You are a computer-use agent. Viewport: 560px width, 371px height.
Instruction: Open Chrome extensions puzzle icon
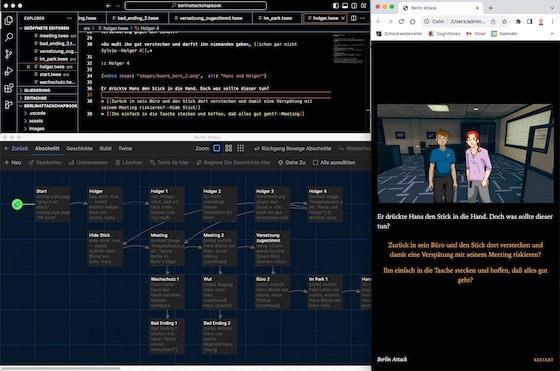[518, 22]
